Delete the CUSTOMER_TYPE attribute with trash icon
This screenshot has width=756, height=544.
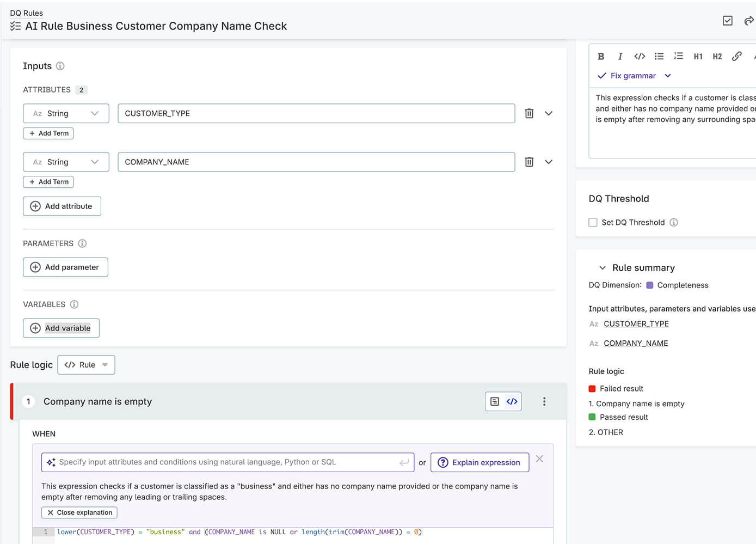click(529, 113)
